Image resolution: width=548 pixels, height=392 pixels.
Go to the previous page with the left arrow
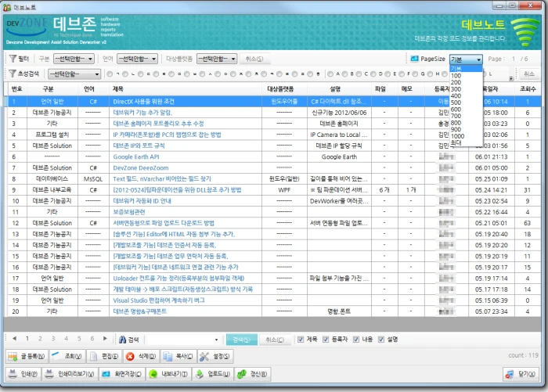point(14,338)
